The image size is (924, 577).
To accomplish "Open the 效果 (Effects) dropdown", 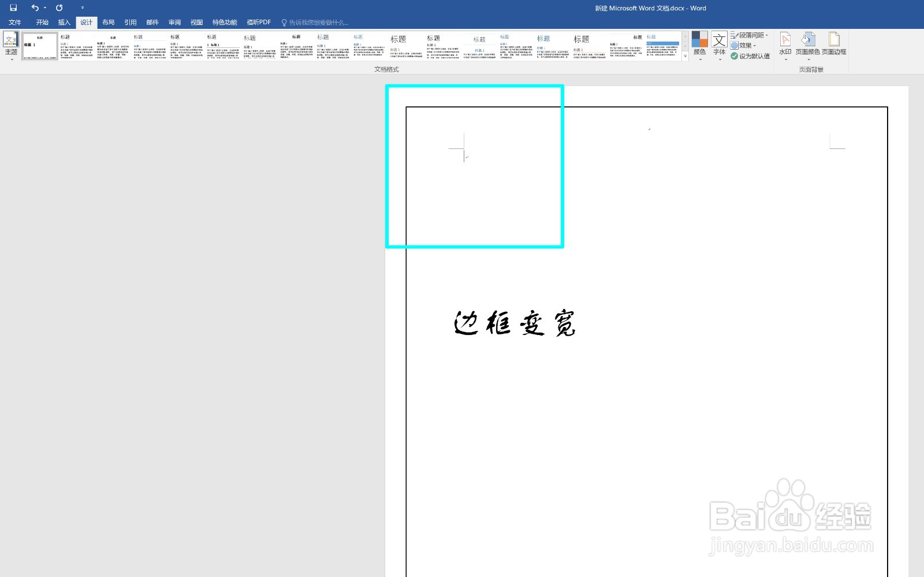I will 743,46.
